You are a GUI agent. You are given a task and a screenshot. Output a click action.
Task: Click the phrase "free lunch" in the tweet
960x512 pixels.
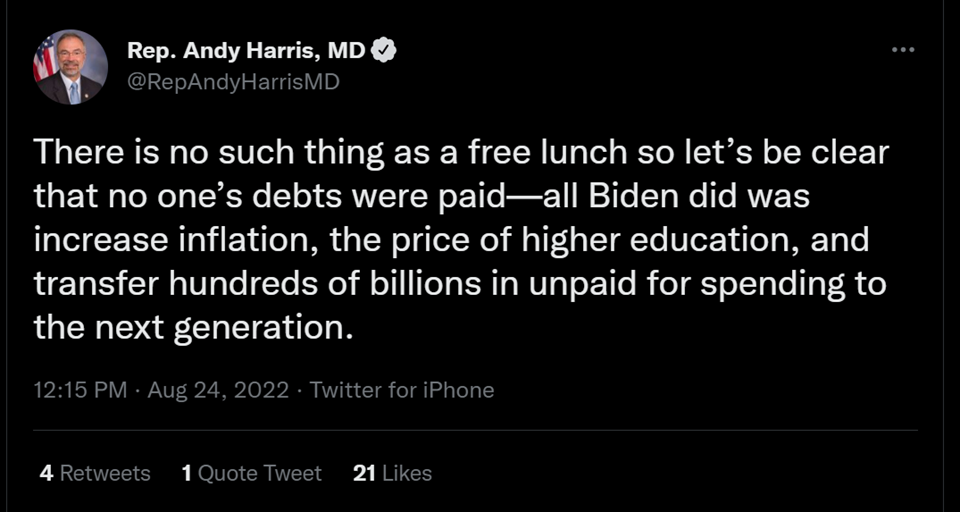tap(544, 154)
